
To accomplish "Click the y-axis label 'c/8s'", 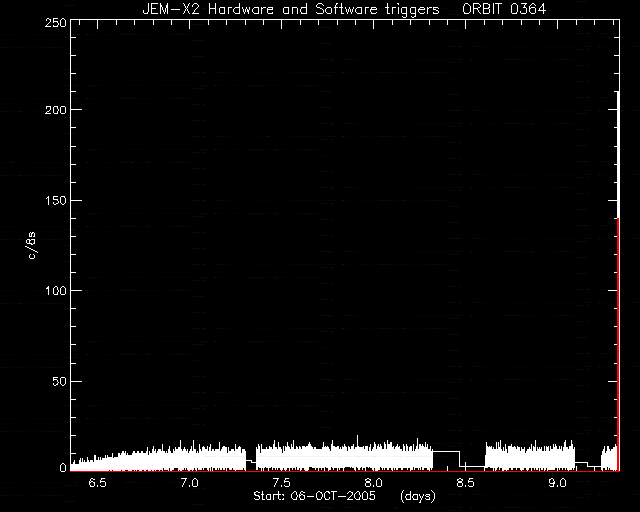I will (32, 245).
